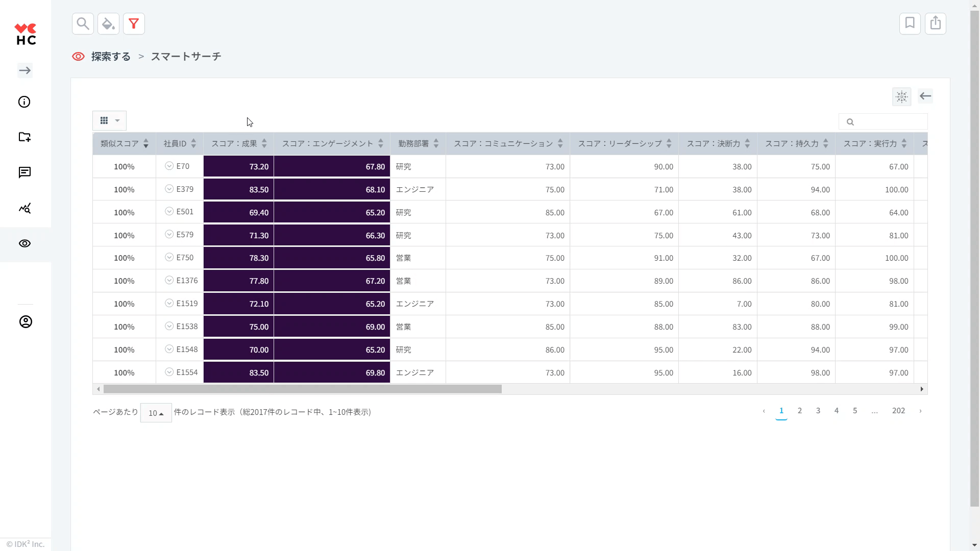Image resolution: width=980 pixels, height=551 pixels.
Task: Go to page 3
Action: click(818, 411)
